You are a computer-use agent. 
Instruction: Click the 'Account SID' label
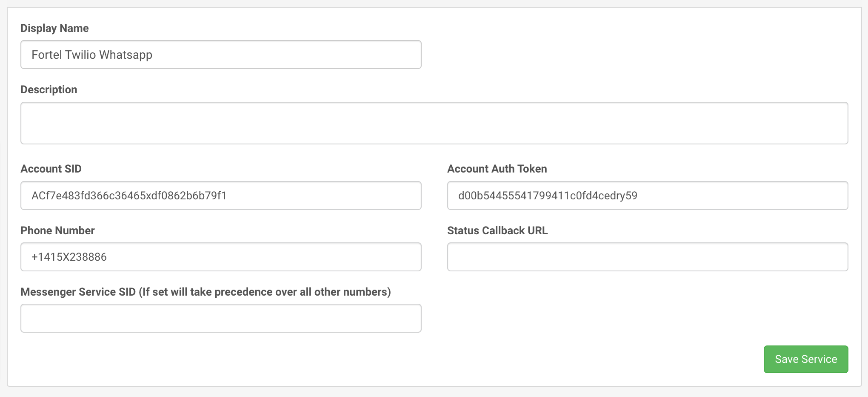pyautogui.click(x=51, y=169)
